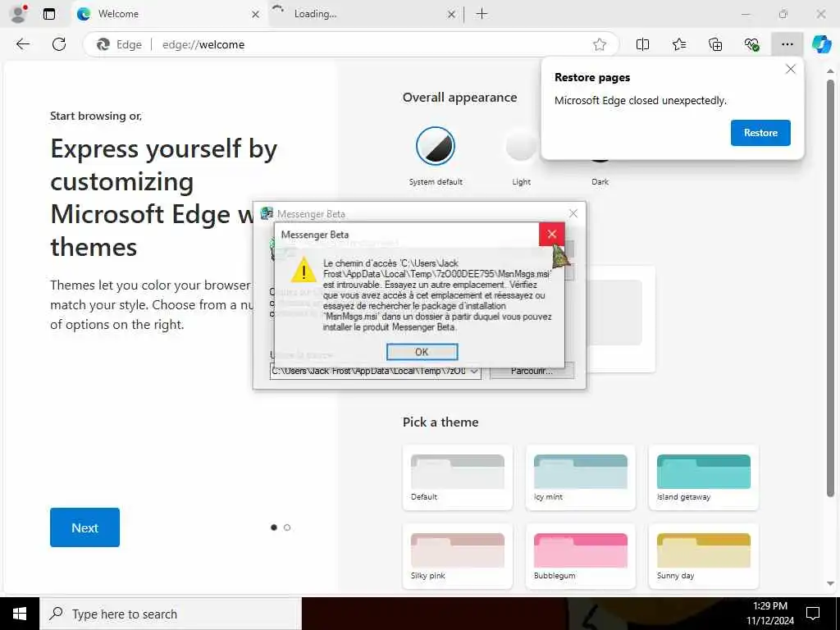Screen dimensions: 840x630
Task: Click the Next button
Action: 84,527
